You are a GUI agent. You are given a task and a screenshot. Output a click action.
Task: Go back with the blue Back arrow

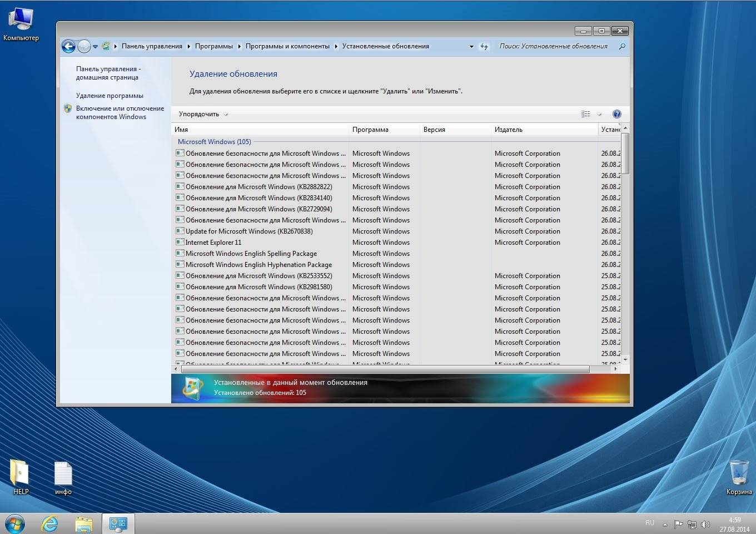click(x=68, y=47)
